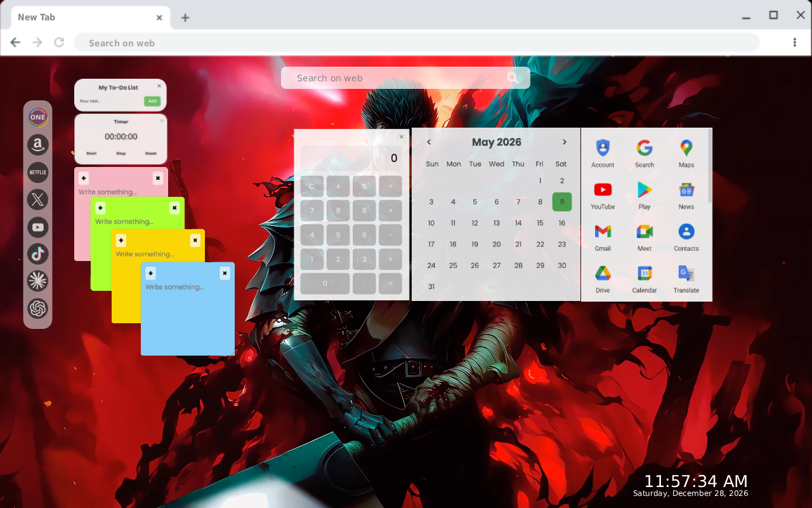Click the apps panel scrollbar
Image resolution: width=812 pixels, height=508 pixels.
(710, 166)
